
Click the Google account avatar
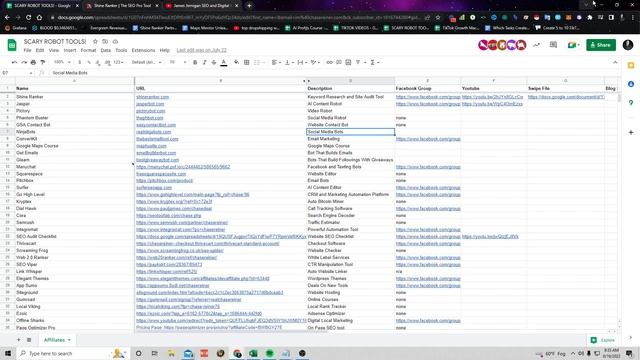coord(628,45)
